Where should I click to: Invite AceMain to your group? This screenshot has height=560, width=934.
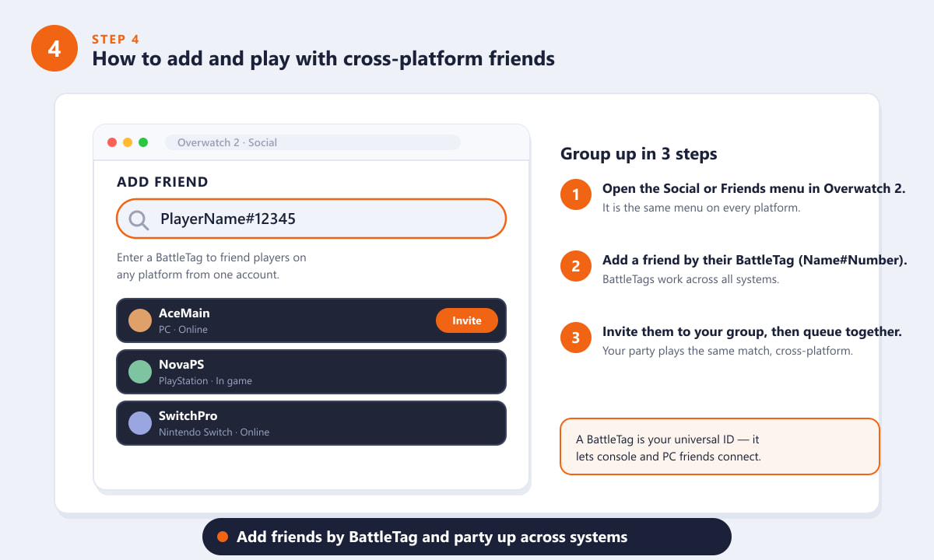[x=467, y=320]
